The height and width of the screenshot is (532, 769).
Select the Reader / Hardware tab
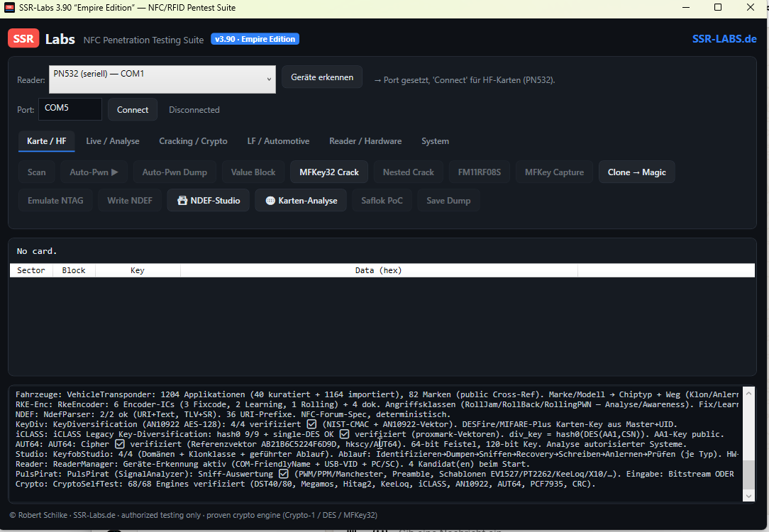(x=365, y=141)
